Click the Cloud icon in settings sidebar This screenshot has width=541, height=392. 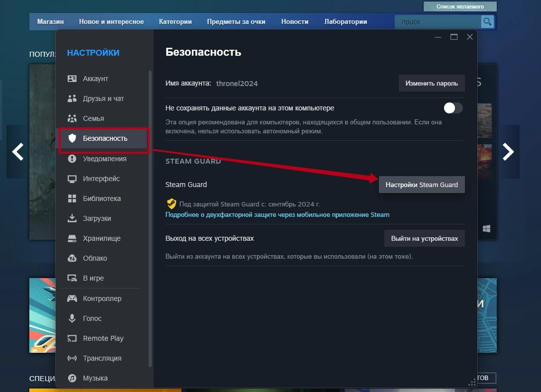point(72,258)
